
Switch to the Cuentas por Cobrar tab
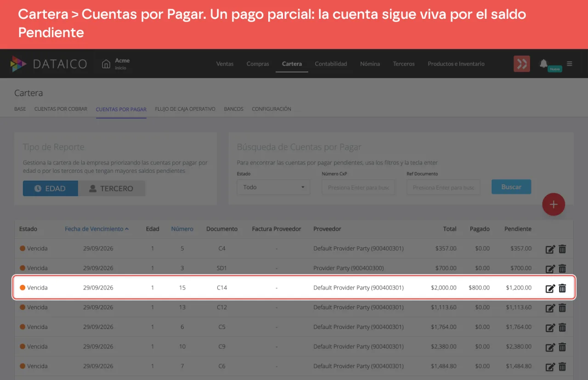tap(61, 109)
